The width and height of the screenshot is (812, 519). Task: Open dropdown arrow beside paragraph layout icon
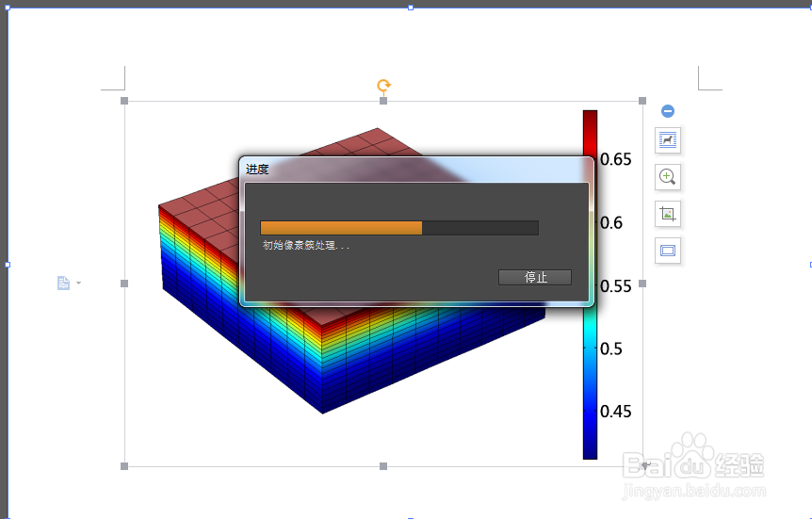click(79, 283)
